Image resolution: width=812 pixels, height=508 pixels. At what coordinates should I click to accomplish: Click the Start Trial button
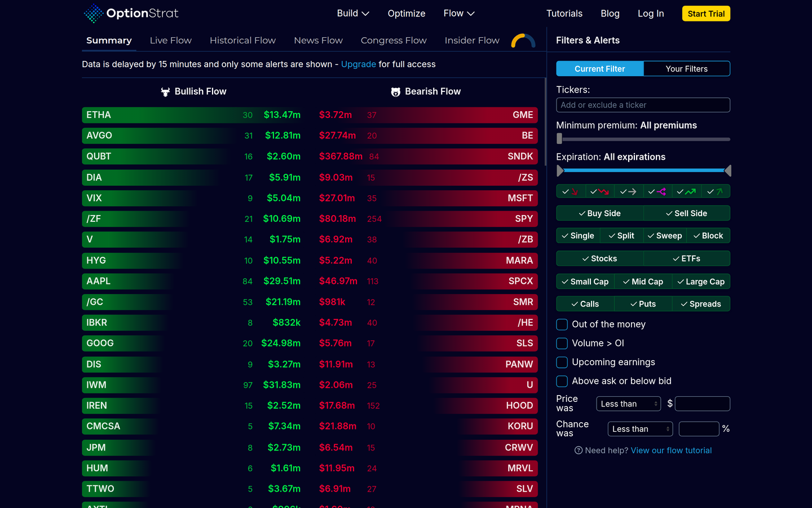click(x=706, y=14)
